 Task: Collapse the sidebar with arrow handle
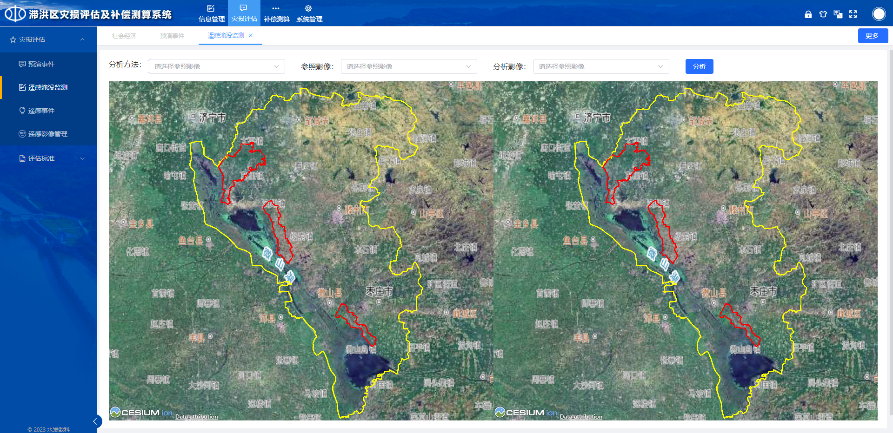click(96, 421)
